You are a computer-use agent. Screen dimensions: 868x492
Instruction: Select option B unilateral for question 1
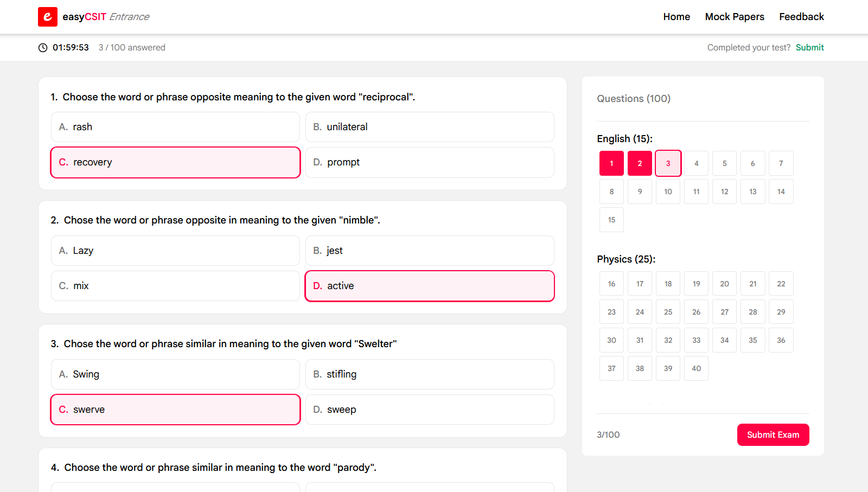(x=430, y=127)
